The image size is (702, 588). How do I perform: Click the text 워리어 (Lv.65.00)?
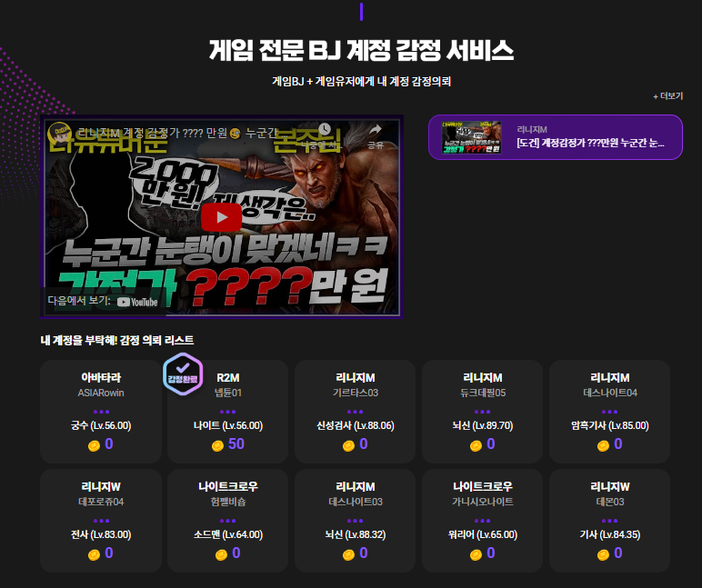tap(482, 534)
